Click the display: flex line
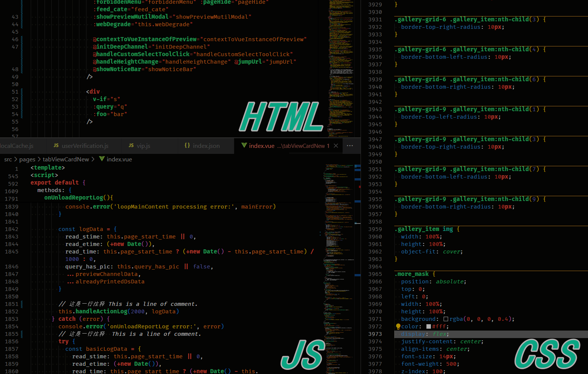The image size is (588, 374). (x=425, y=334)
